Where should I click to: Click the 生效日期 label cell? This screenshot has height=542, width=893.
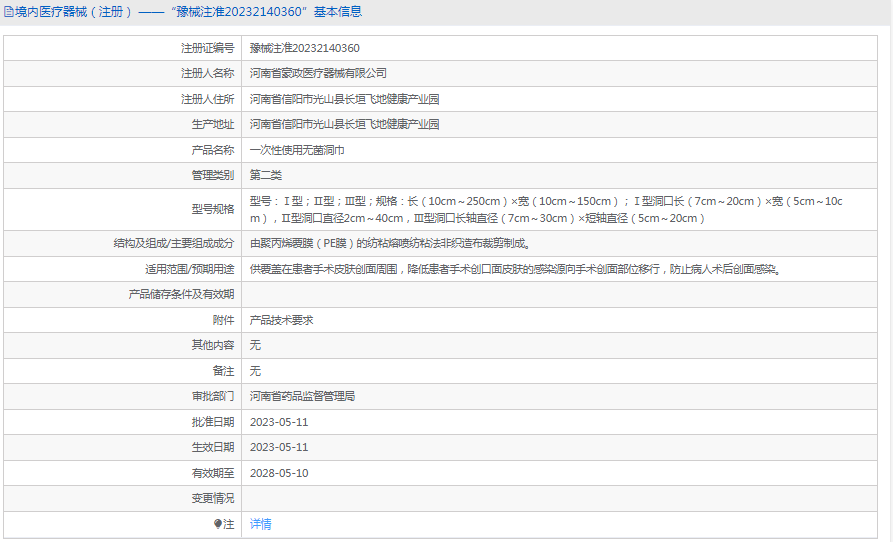coord(122,447)
